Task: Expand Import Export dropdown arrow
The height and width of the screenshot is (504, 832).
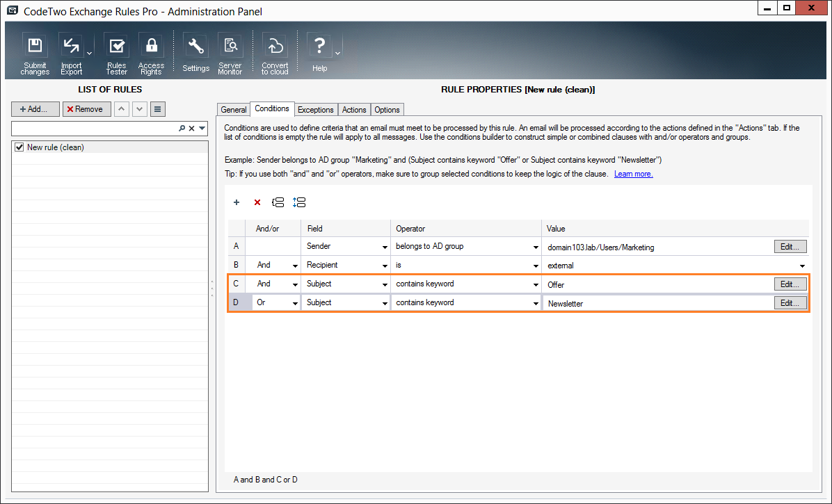Action: coord(89,54)
